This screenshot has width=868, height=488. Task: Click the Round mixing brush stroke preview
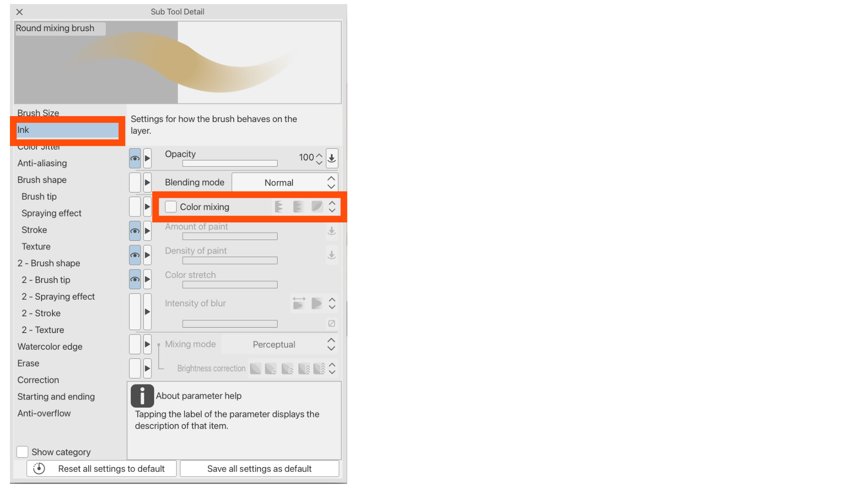178,62
